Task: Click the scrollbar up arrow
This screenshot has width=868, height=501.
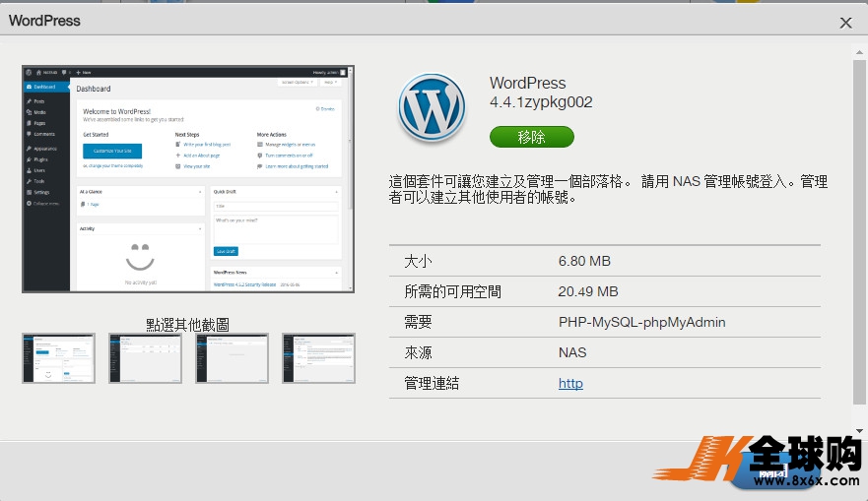Action: (859, 52)
